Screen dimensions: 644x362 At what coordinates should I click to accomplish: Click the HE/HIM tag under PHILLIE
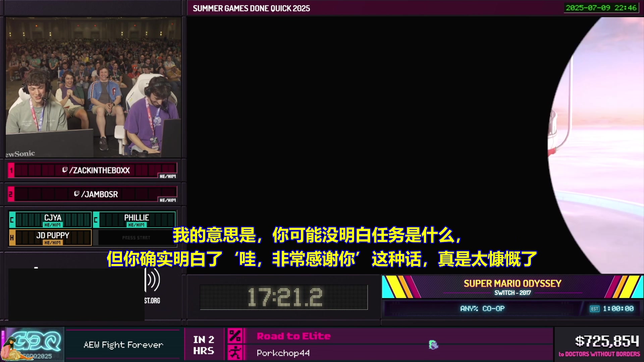(x=137, y=225)
